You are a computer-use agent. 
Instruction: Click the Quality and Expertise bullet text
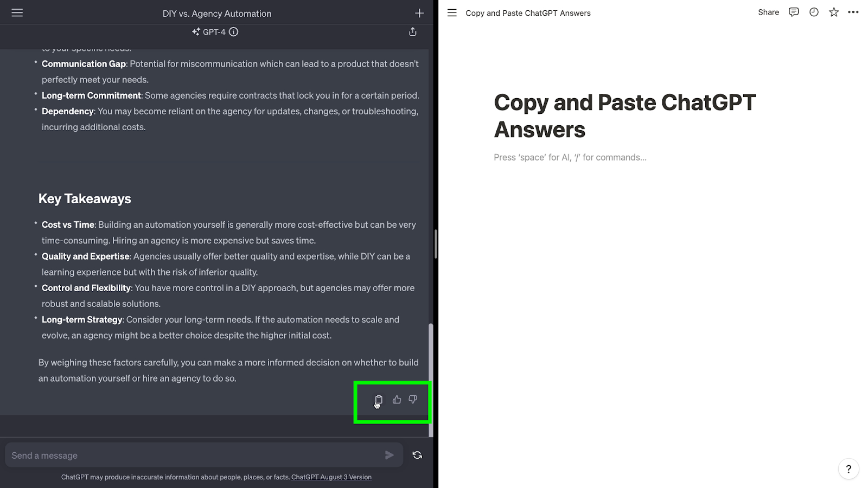pyautogui.click(x=226, y=264)
